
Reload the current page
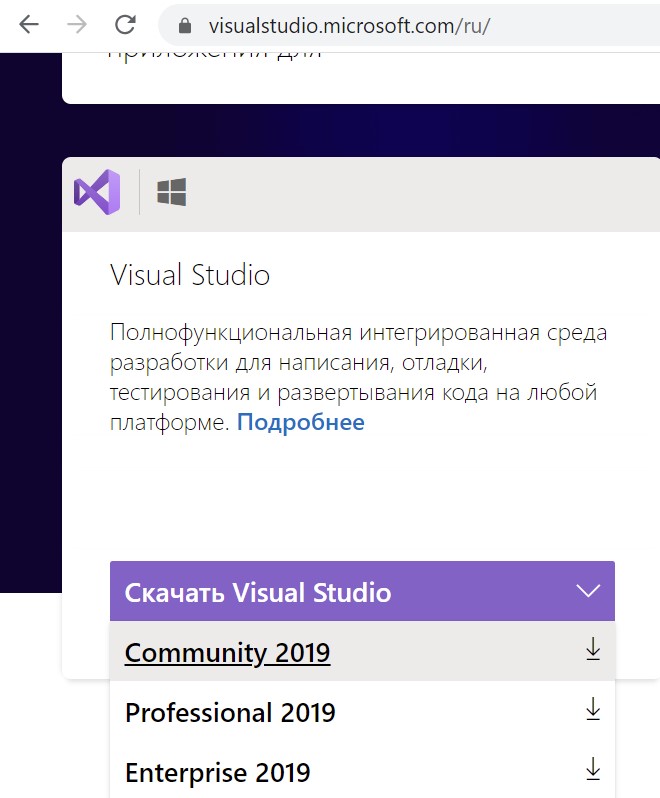(125, 24)
